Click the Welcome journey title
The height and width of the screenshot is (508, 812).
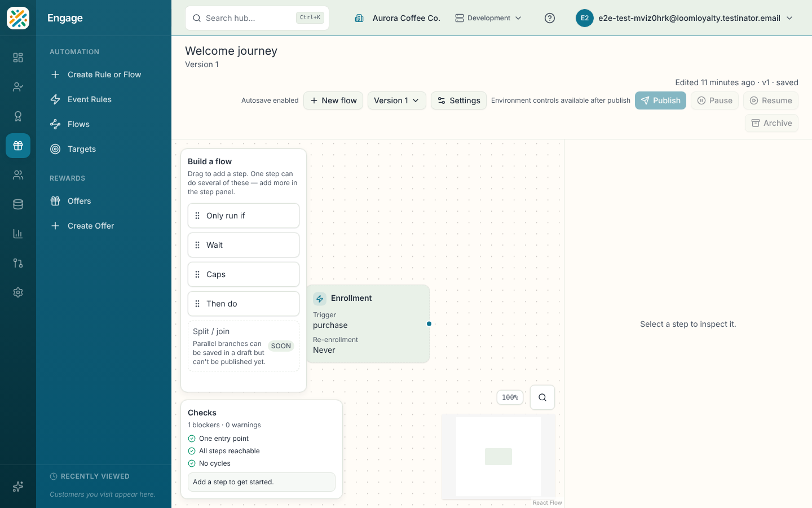[231, 51]
